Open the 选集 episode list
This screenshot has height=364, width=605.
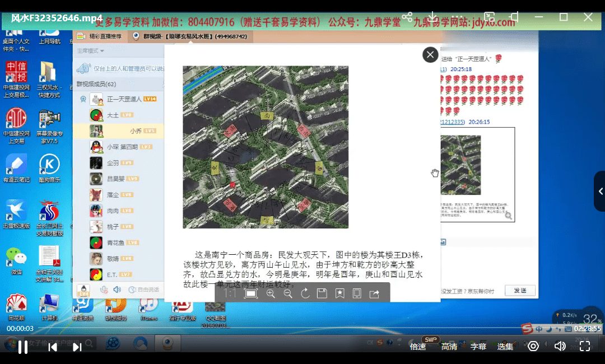pyautogui.click(x=505, y=347)
